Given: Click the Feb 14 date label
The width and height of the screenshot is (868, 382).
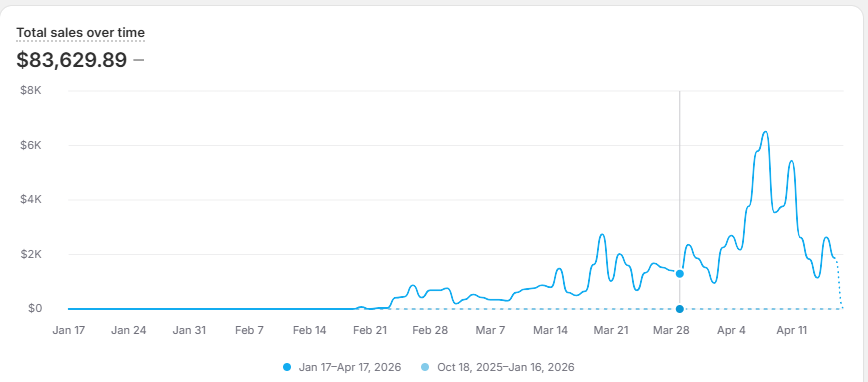Looking at the screenshot, I should [x=309, y=331].
